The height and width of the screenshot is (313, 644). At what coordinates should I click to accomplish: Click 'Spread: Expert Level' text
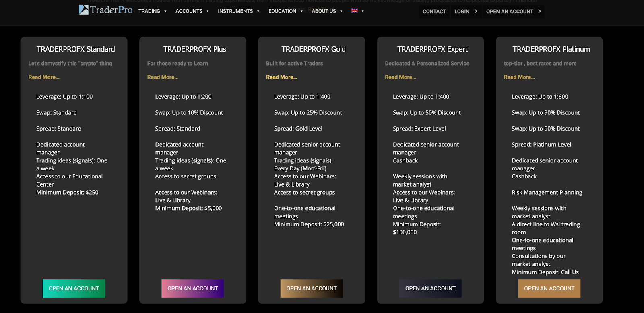coord(419,129)
